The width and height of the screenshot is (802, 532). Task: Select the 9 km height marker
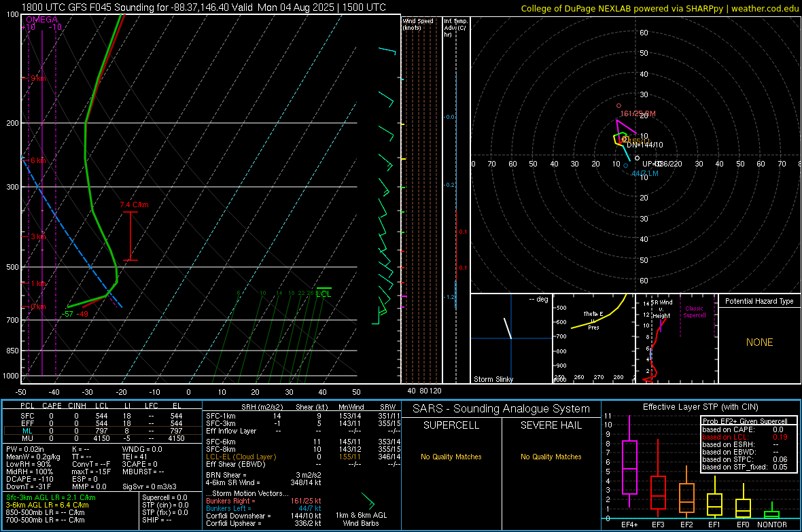tap(38, 78)
